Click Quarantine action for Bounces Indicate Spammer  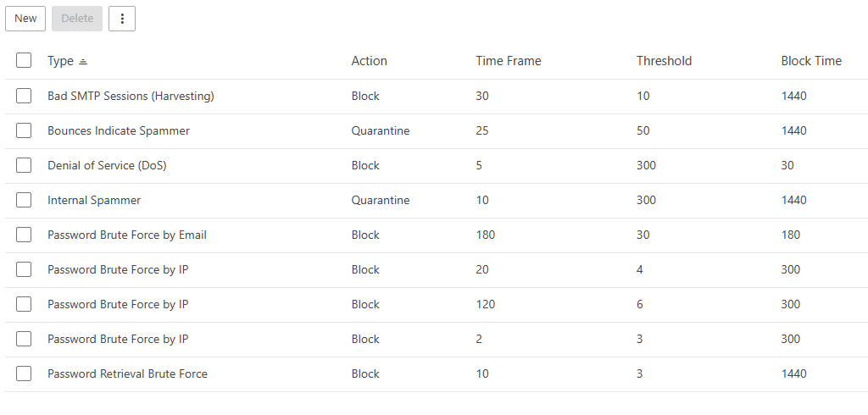coord(380,130)
